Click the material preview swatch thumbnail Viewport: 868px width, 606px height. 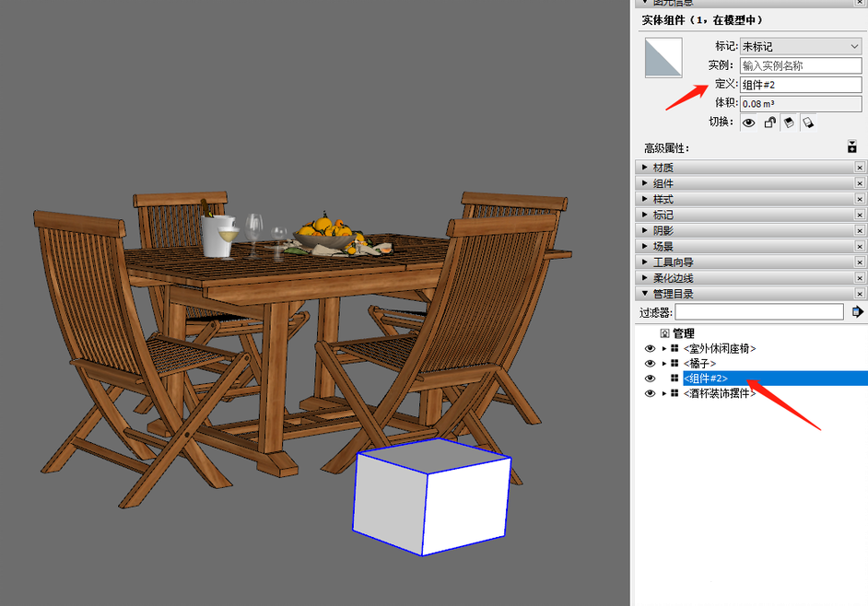click(663, 57)
